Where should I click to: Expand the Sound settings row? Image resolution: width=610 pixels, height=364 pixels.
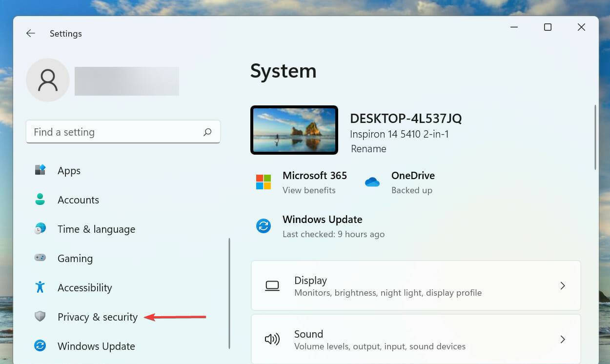click(x=415, y=339)
